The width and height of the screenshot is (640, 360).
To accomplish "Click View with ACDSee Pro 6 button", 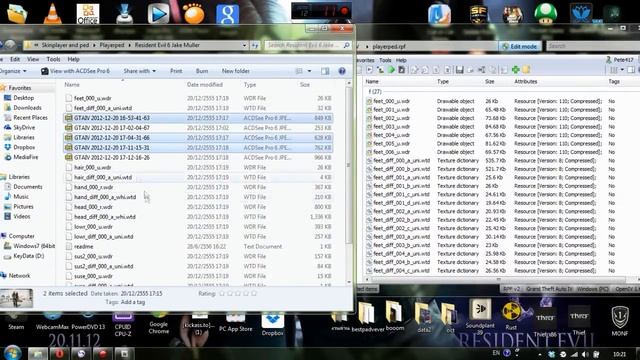I will pos(76,71).
